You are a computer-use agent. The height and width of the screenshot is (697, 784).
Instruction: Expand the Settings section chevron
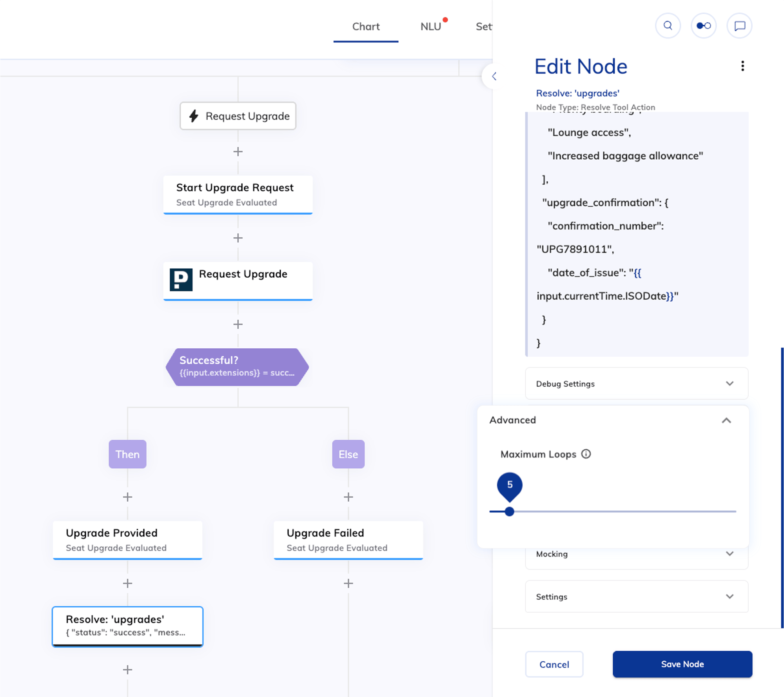729,597
